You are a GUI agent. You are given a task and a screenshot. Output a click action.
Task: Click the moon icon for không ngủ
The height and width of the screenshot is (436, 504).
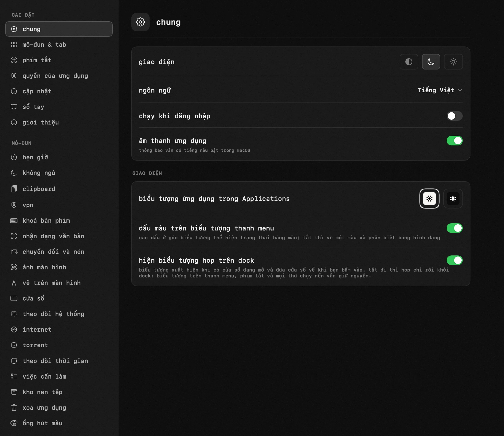[14, 173]
